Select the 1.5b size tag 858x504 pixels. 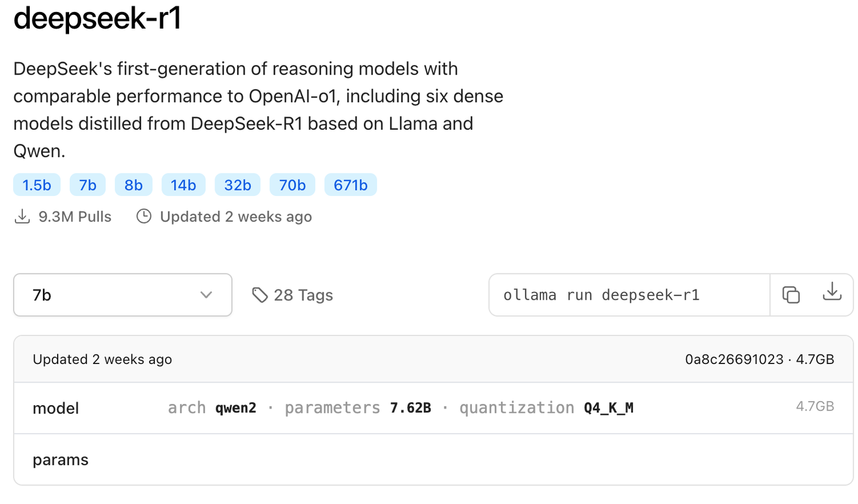(x=37, y=185)
